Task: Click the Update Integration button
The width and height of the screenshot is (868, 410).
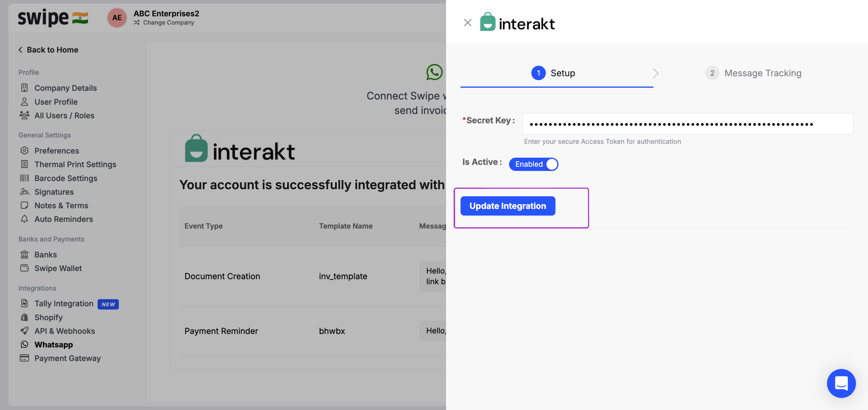Action: (508, 206)
